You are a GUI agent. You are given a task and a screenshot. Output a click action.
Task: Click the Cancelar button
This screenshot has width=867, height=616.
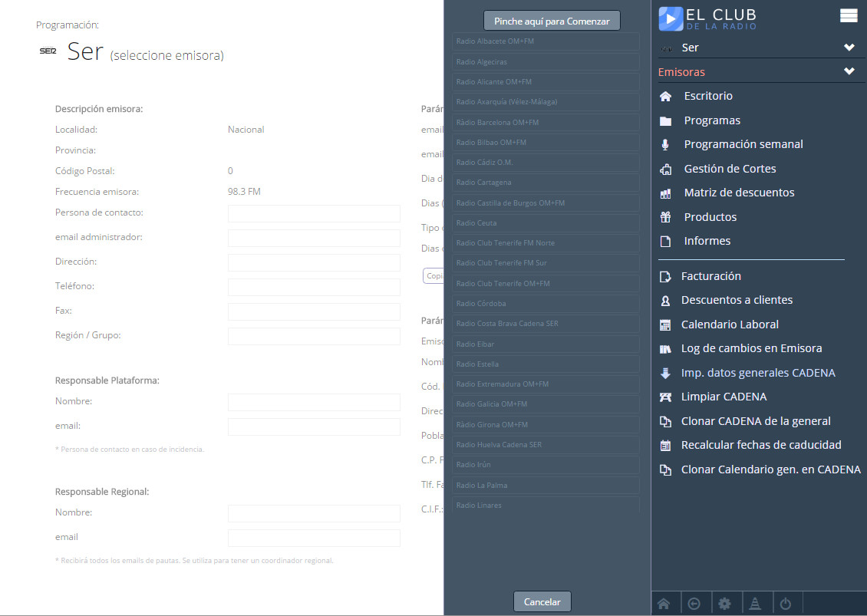tap(542, 601)
